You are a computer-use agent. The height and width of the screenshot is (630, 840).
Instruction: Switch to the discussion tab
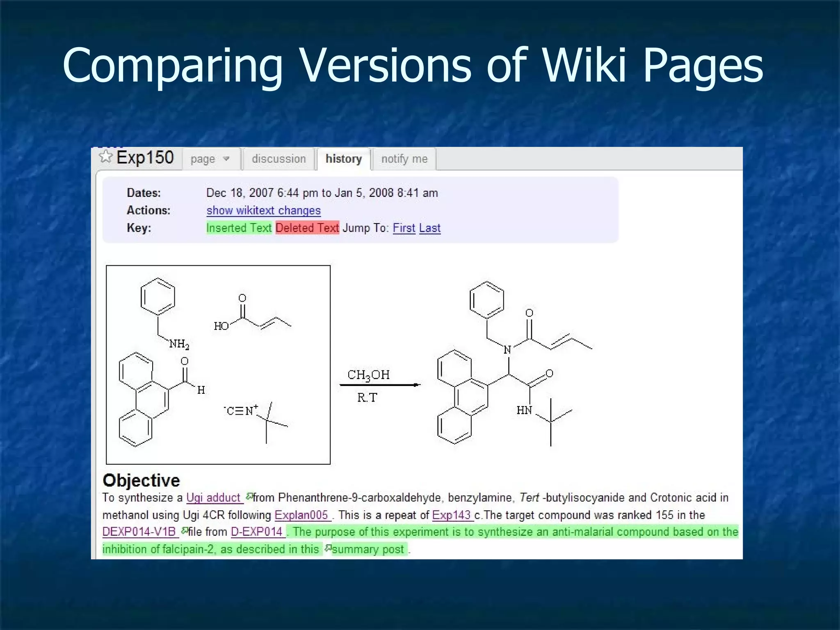[279, 159]
